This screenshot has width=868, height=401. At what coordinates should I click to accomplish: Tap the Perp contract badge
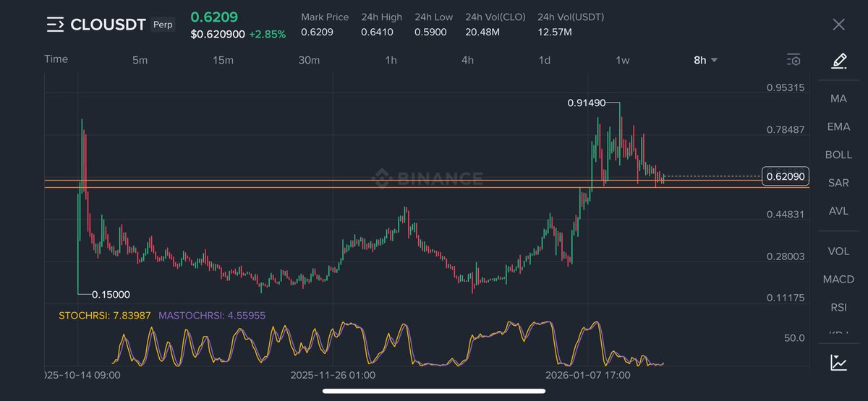(163, 25)
